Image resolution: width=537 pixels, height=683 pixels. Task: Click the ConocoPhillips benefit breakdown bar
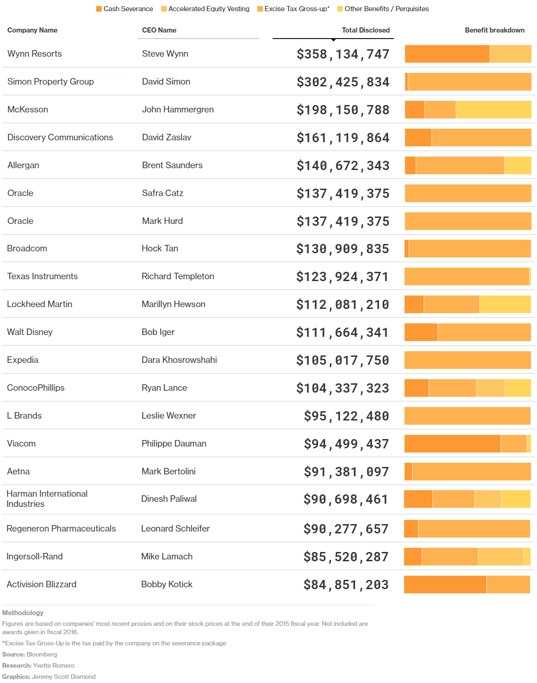468,388
